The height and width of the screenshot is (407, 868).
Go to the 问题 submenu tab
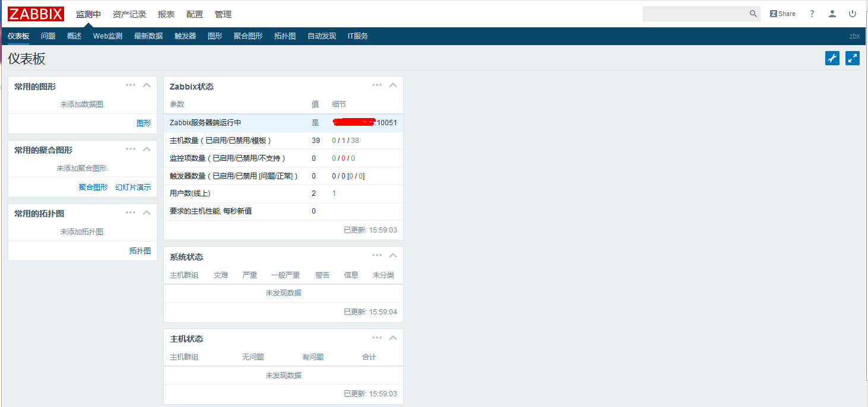(48, 36)
